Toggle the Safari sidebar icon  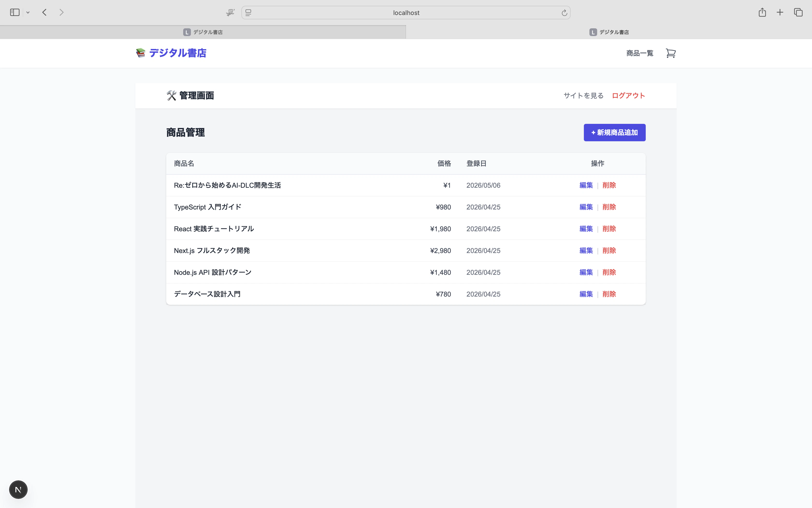(15, 12)
